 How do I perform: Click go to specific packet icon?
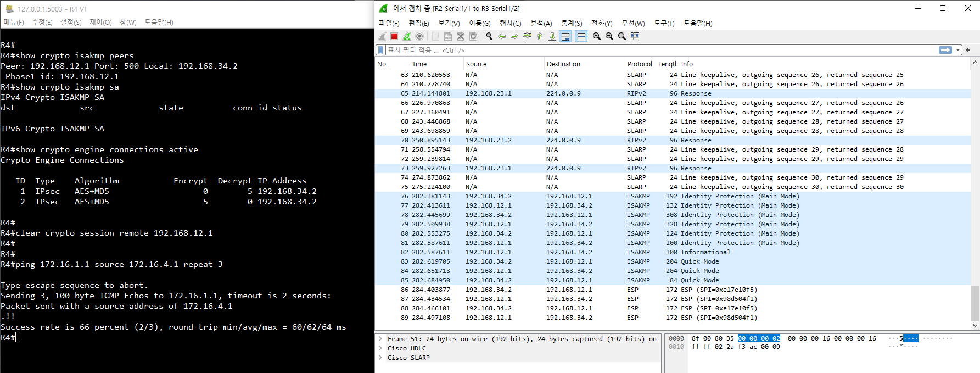527,36
